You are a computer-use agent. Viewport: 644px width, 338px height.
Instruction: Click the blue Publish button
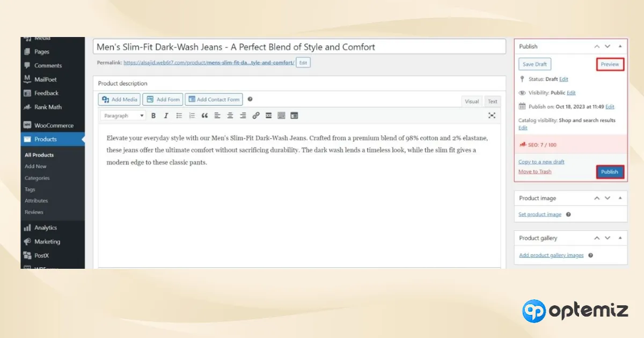click(x=610, y=172)
